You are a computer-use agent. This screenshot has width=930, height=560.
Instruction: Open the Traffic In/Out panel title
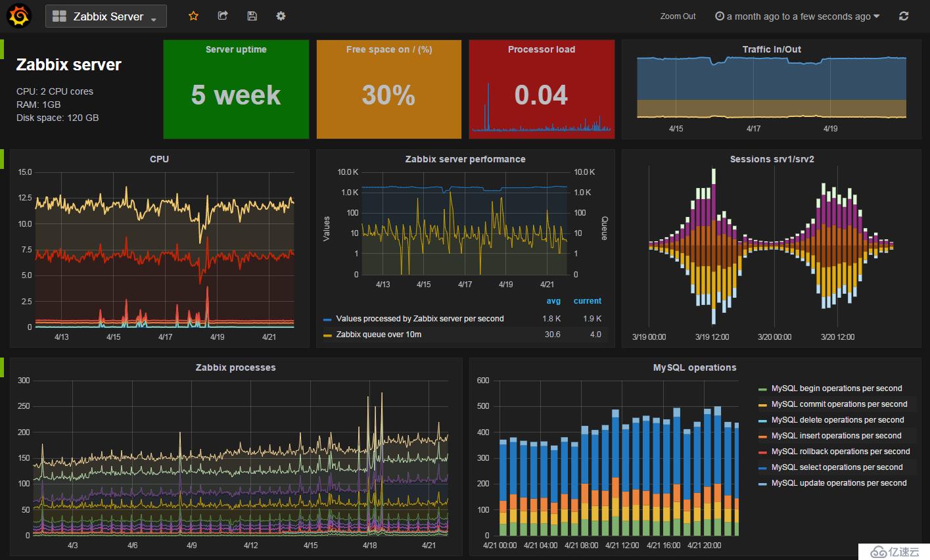pyautogui.click(x=772, y=49)
